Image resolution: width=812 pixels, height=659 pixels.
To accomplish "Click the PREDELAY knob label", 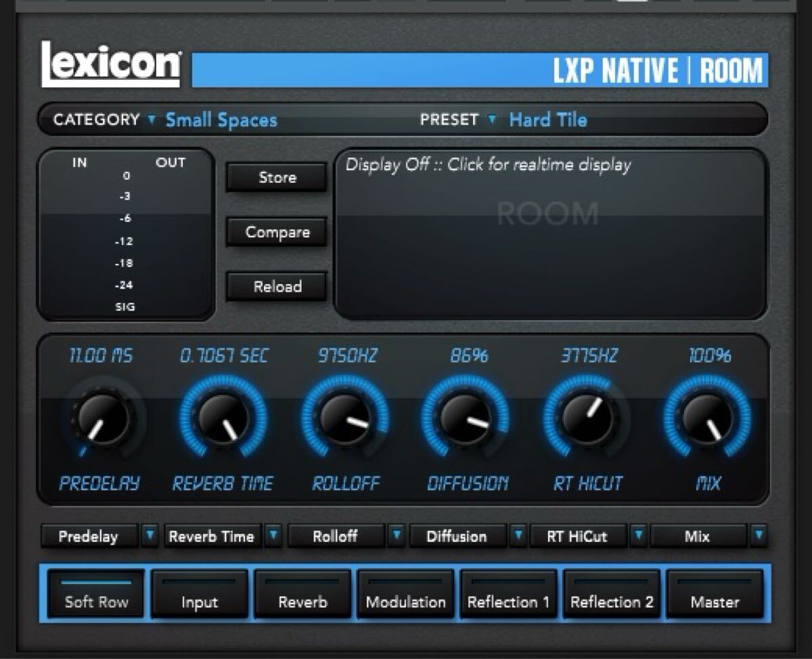I will [99, 483].
